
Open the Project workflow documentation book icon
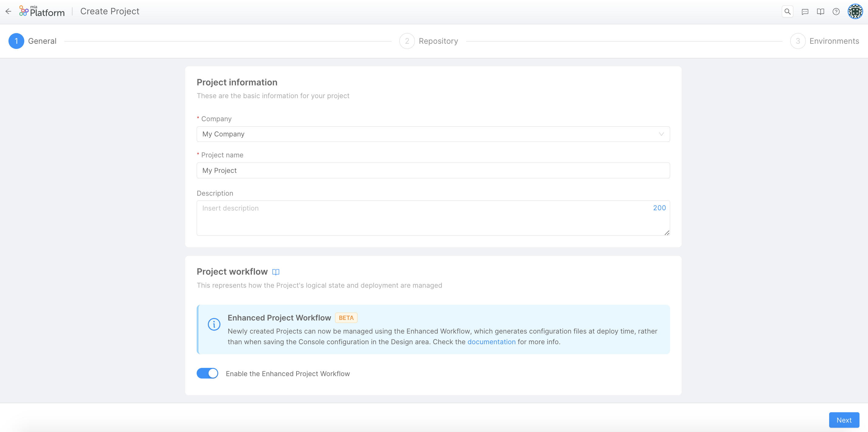[276, 272]
